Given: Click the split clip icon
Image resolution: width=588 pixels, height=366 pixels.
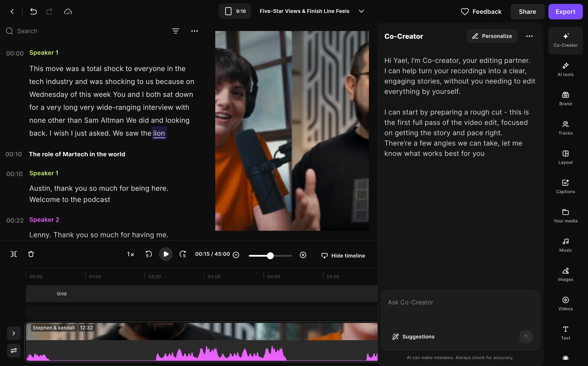Looking at the screenshot, I should pyautogui.click(x=14, y=254).
